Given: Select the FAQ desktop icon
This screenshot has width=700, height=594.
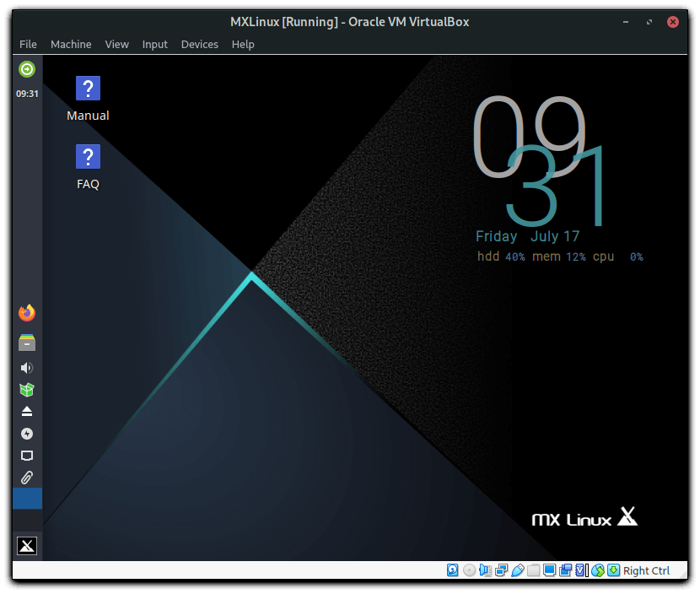Looking at the screenshot, I should 88,167.
